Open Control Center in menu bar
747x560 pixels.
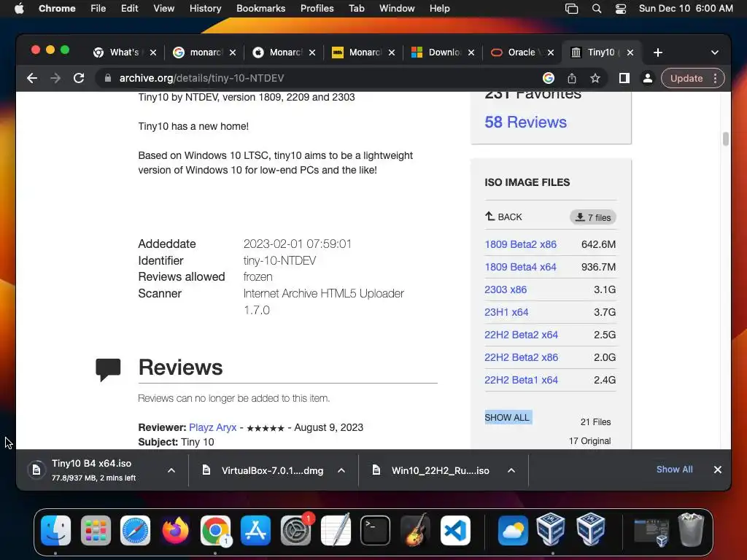pos(621,9)
